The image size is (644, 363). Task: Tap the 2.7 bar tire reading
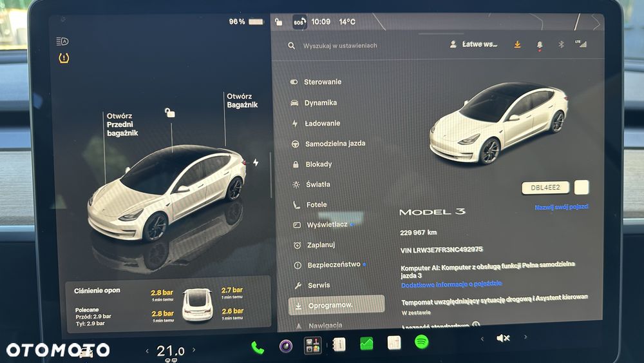click(232, 290)
